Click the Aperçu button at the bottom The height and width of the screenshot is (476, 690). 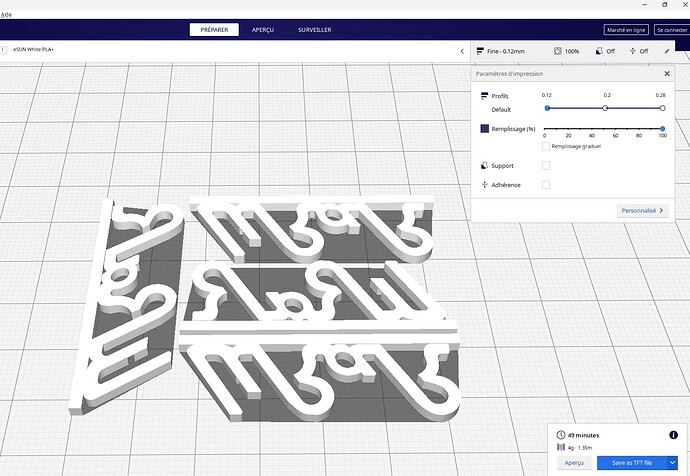(x=574, y=463)
